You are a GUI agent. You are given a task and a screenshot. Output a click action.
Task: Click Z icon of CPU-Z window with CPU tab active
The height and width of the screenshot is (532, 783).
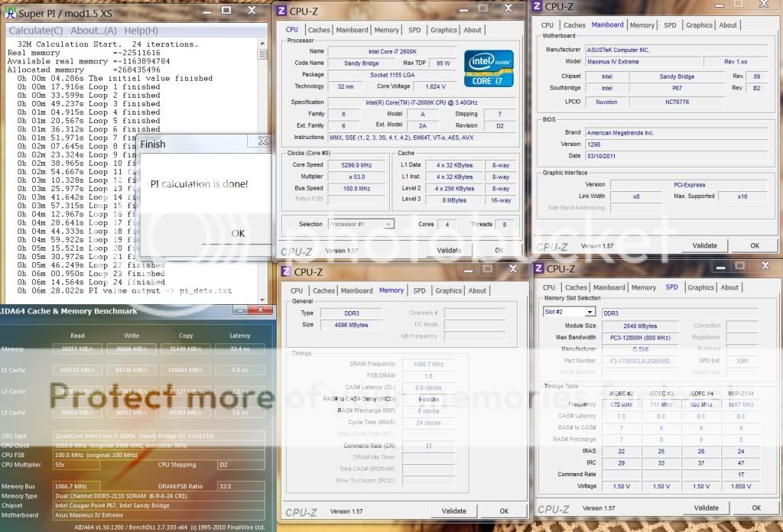point(281,11)
